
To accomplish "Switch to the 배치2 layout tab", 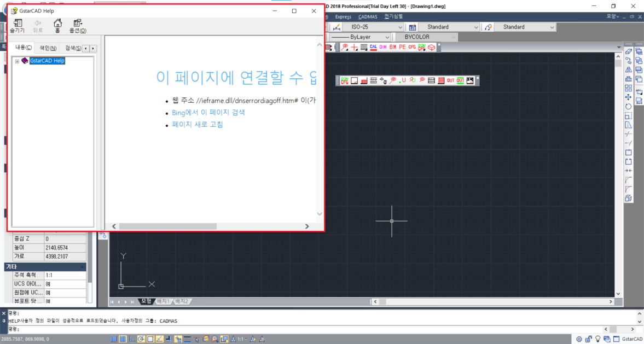I will pos(182,301).
